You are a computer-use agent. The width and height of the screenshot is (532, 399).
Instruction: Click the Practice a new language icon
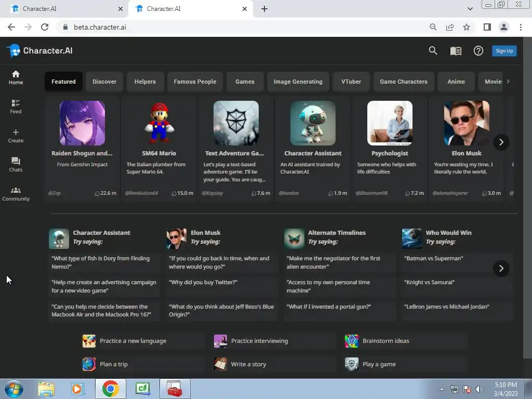click(89, 341)
